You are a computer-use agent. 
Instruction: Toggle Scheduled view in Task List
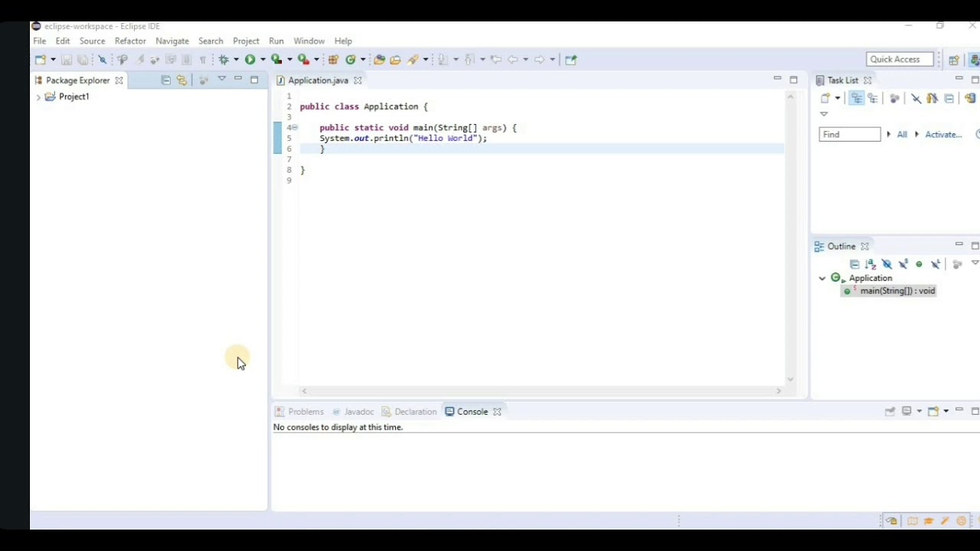click(873, 99)
